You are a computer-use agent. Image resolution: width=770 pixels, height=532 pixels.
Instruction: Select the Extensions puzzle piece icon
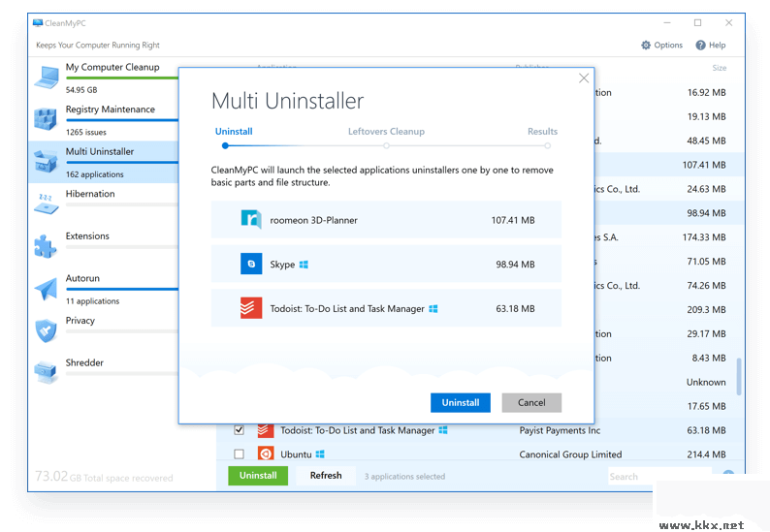click(x=46, y=246)
